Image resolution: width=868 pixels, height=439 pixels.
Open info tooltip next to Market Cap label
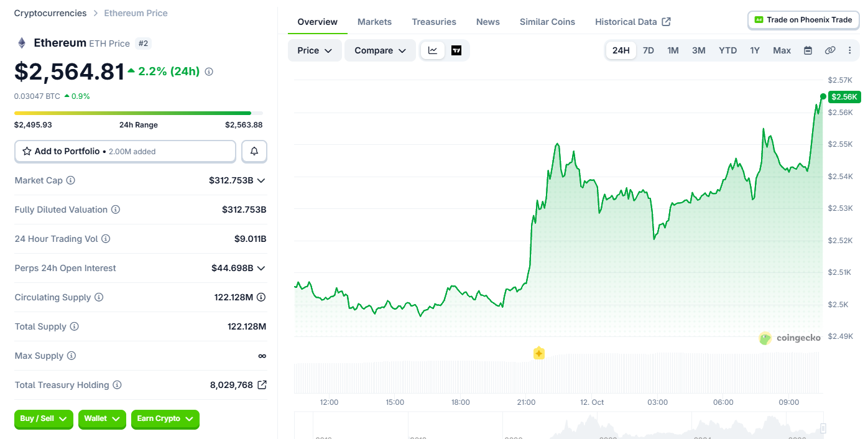click(x=71, y=180)
